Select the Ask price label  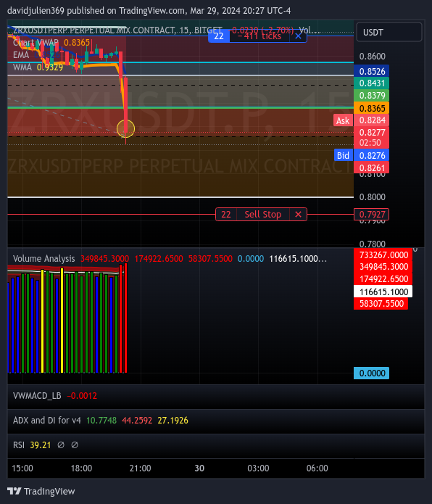343,120
